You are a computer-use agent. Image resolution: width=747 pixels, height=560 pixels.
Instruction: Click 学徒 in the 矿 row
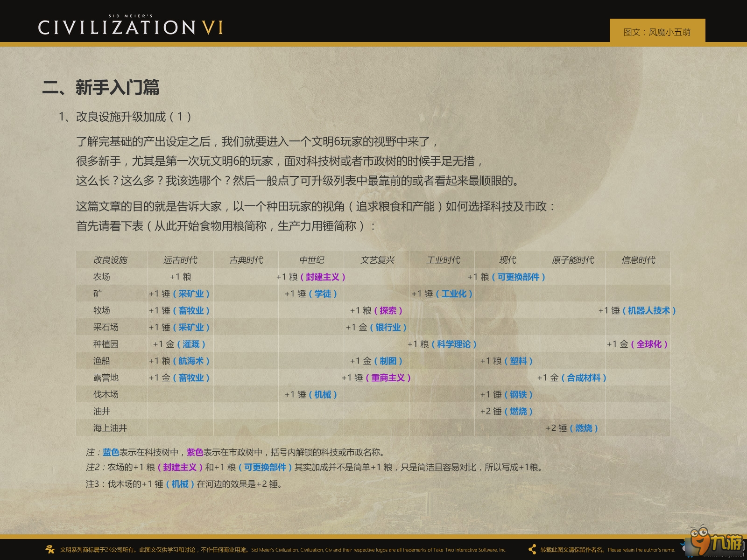pyautogui.click(x=323, y=294)
